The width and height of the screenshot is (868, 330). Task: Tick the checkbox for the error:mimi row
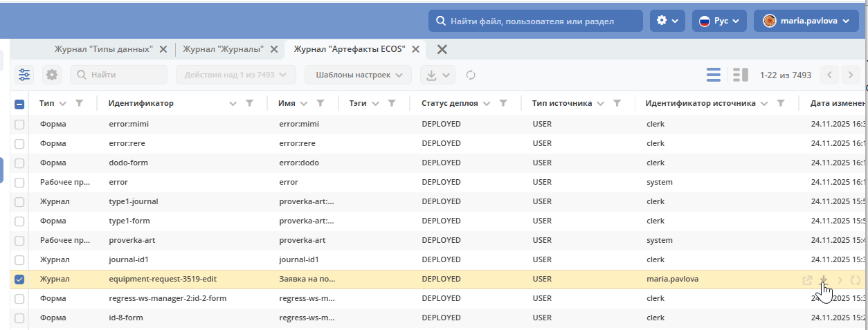coord(19,125)
